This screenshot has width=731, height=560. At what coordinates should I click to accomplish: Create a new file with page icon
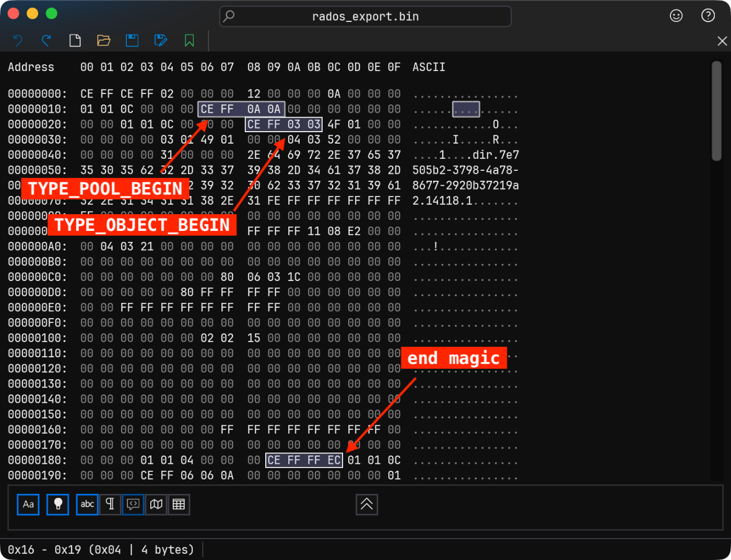point(75,41)
